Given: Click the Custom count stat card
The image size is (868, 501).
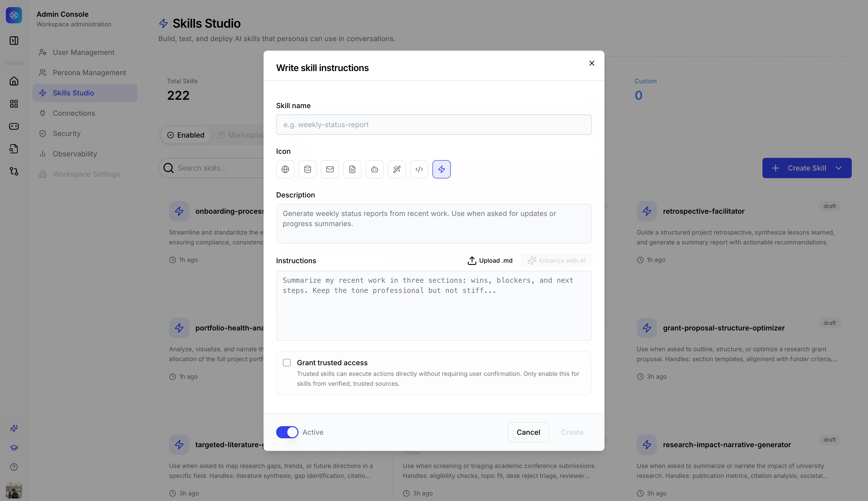Looking at the screenshot, I should [x=739, y=90].
